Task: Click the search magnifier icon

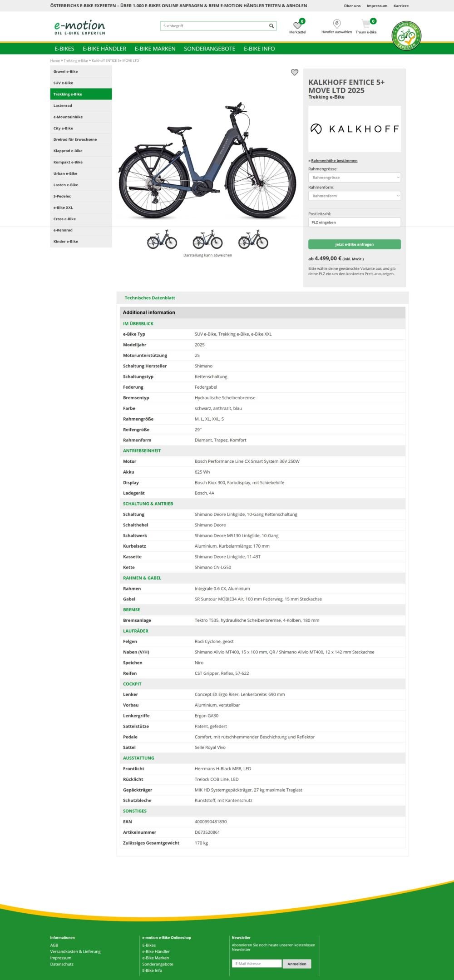Action: point(271,26)
